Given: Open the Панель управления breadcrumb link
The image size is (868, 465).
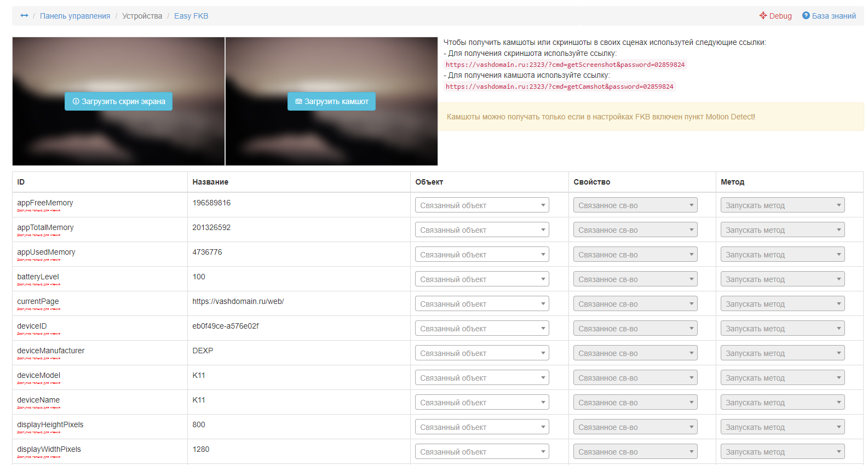Looking at the screenshot, I should point(75,16).
